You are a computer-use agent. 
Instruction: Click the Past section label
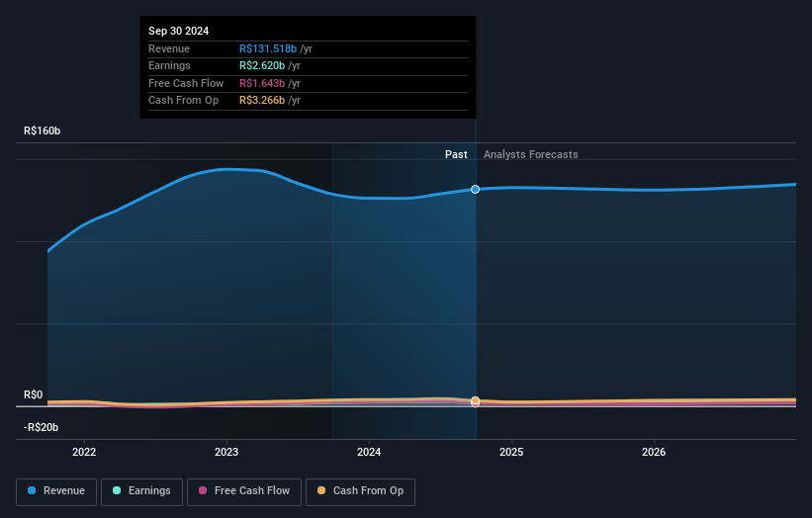(456, 154)
